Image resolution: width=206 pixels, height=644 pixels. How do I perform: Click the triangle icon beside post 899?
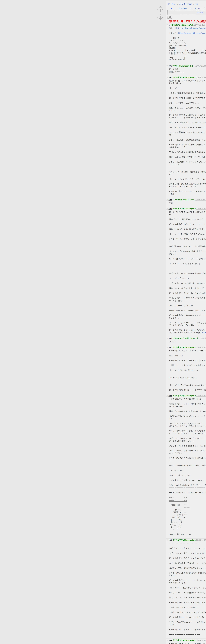click(167, 209)
